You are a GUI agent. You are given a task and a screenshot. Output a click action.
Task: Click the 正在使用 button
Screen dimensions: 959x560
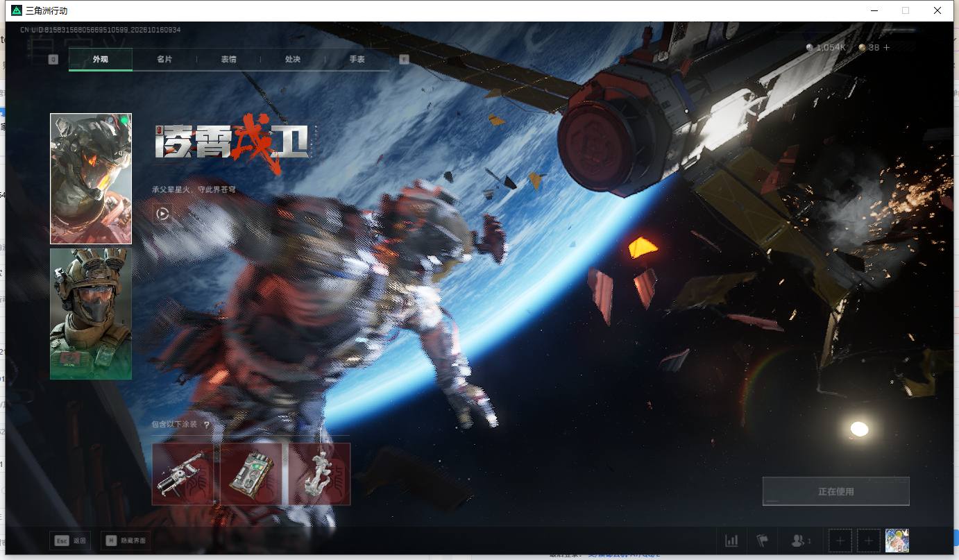(835, 491)
